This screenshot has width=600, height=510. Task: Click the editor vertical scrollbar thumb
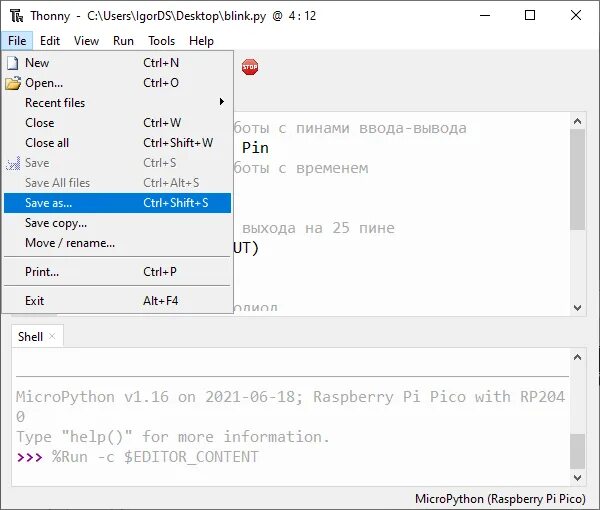pyautogui.click(x=578, y=179)
